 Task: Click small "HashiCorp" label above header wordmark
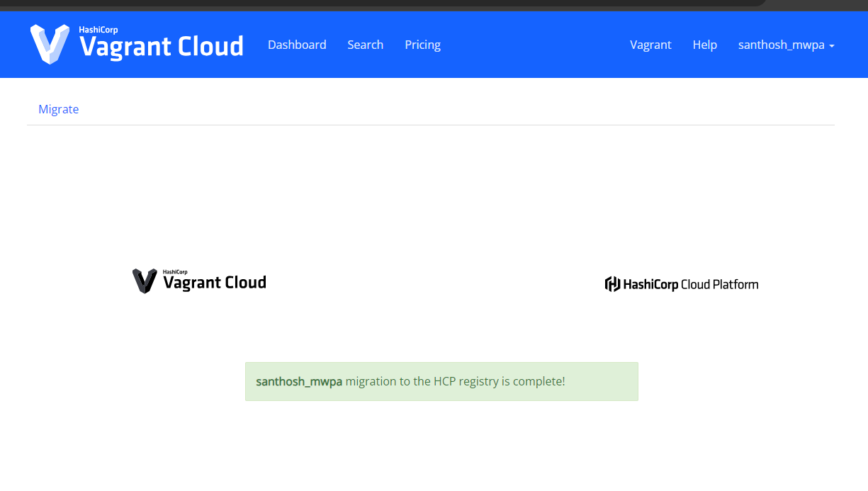(x=98, y=30)
